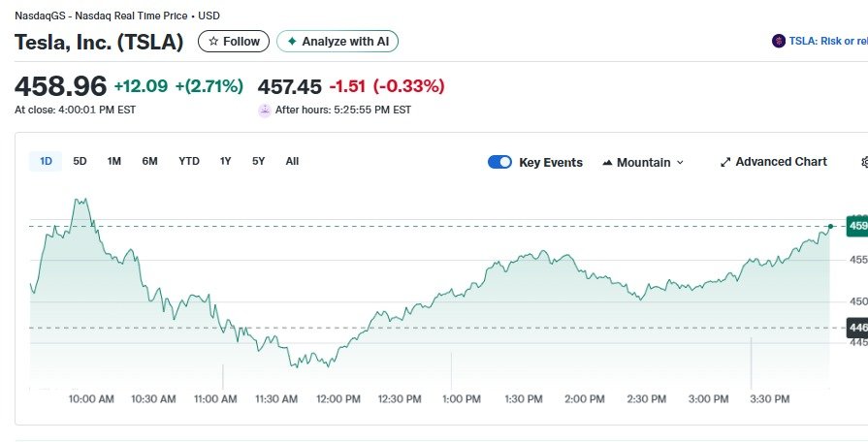Open the Advanced Chart view
868x442 pixels.
[x=773, y=162]
